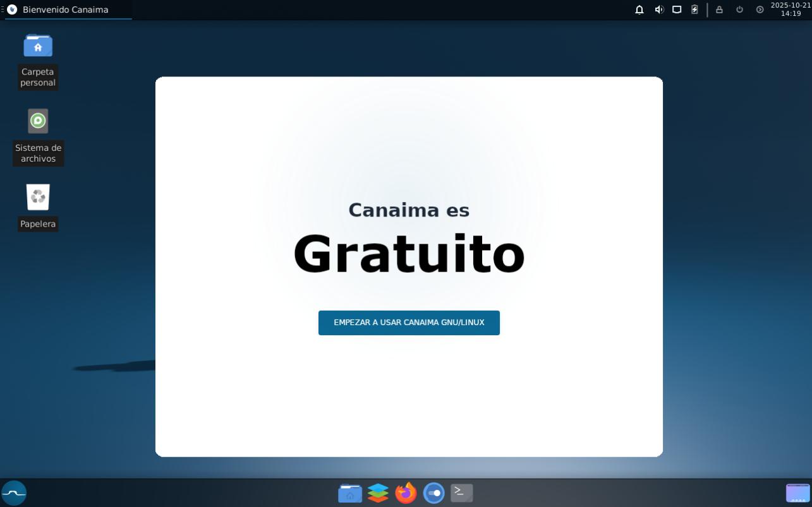
Task: Open the battery power manager icon
Action: coord(694,9)
